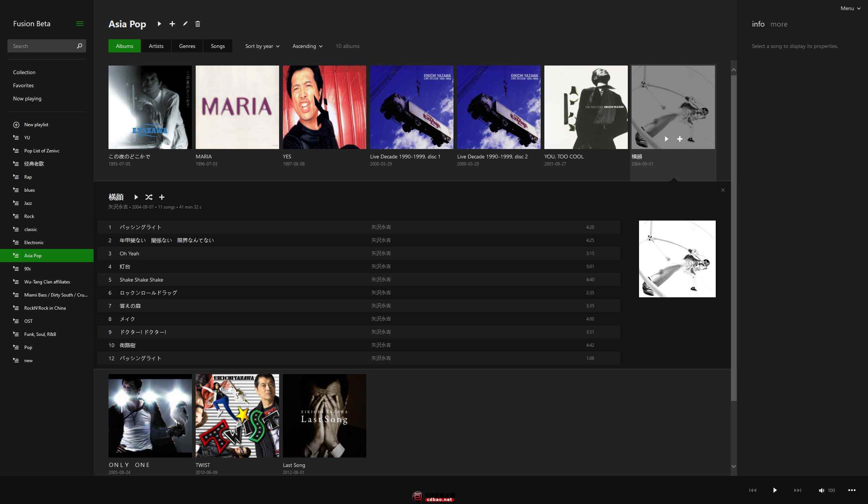Open Live Decade 1990-1999, disc 1 cover

tap(412, 107)
